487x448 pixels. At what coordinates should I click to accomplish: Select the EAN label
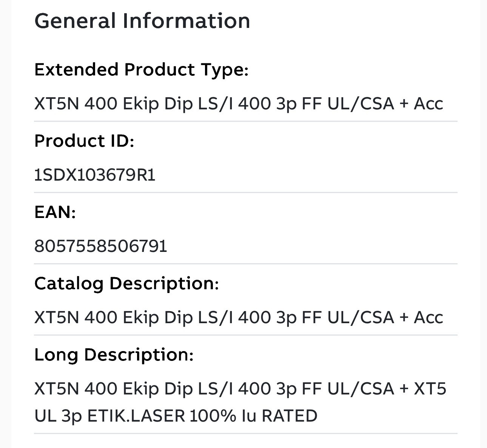tap(55, 212)
